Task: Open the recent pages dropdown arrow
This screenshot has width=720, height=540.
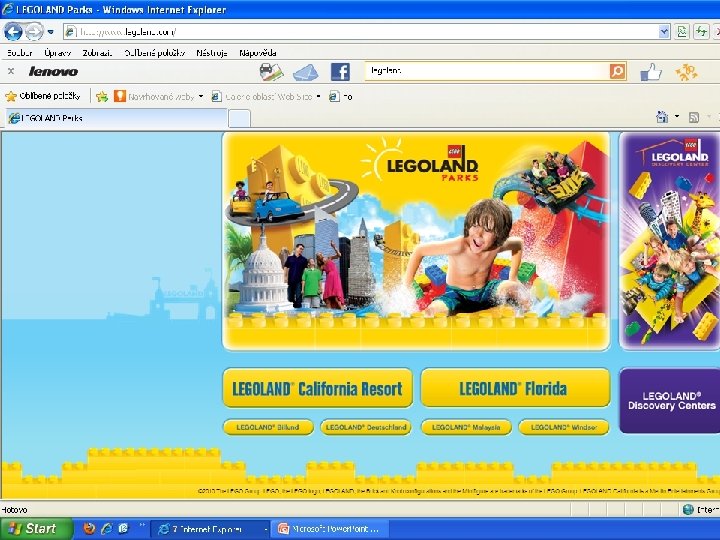Action: click(x=51, y=32)
